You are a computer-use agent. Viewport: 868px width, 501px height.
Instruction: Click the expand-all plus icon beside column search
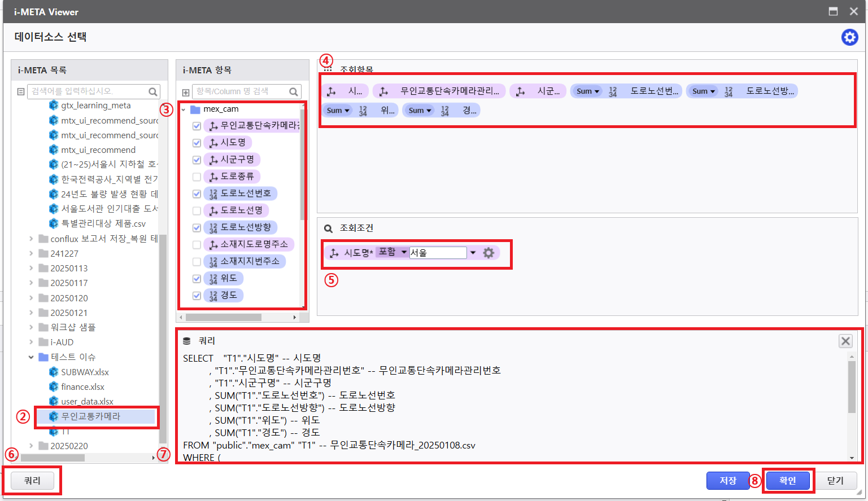pyautogui.click(x=186, y=92)
